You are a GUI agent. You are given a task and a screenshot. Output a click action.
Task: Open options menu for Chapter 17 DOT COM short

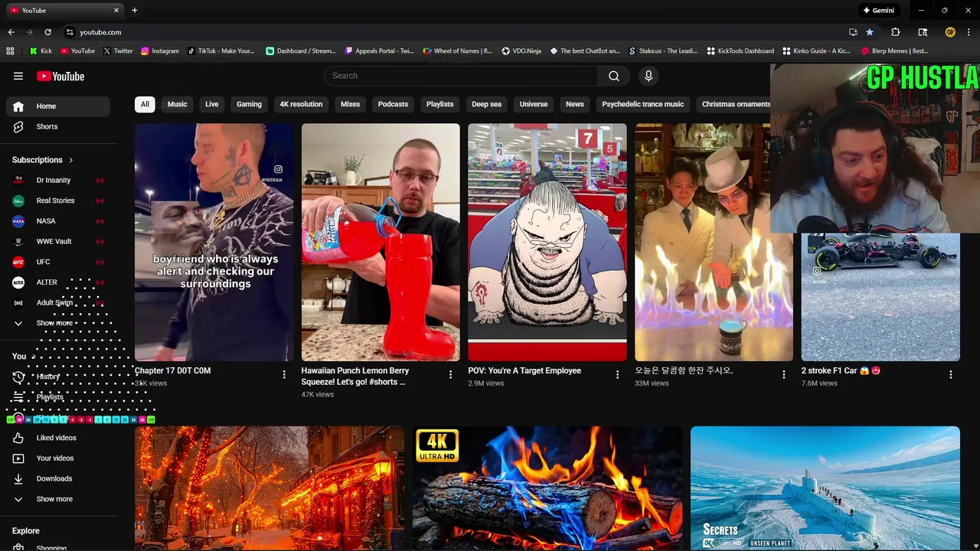click(x=284, y=374)
